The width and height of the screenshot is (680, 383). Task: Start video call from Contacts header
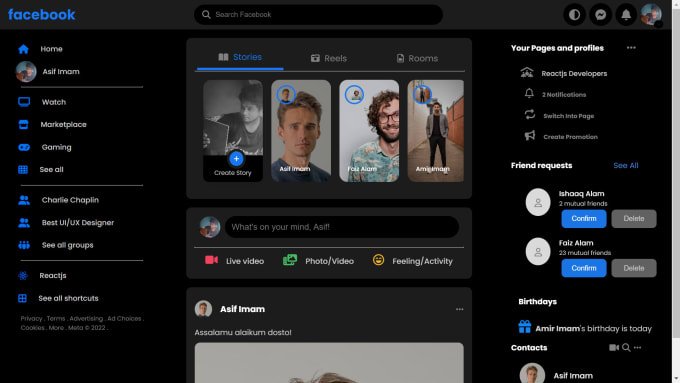pos(614,347)
